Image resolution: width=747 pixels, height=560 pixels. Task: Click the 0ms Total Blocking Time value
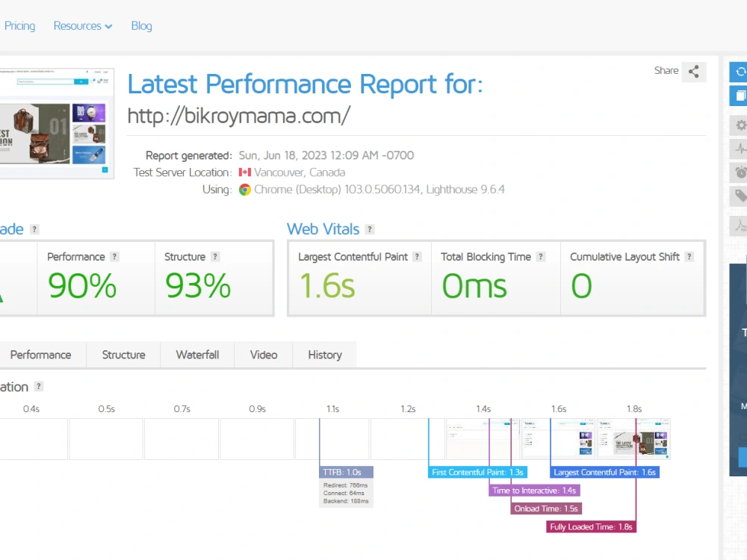474,286
